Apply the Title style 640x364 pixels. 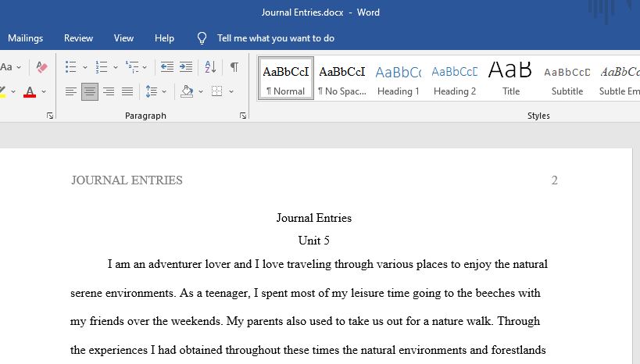point(511,78)
